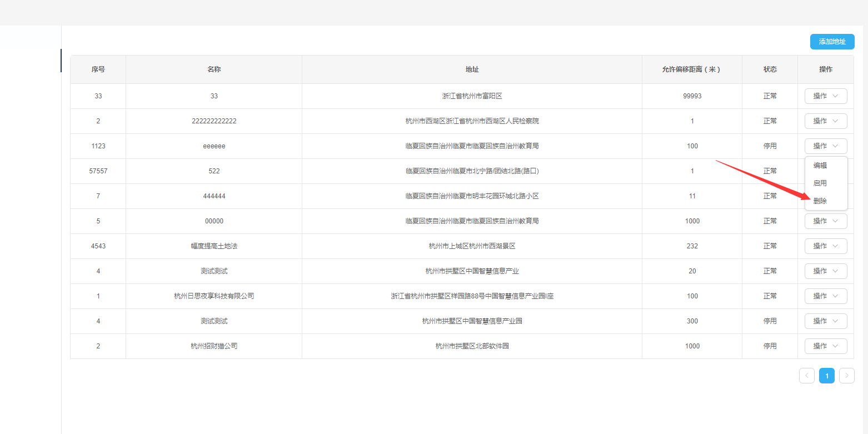Open 操作 dropdown for the 222222222222 row
Viewport: 868px width, 434px height.
[825, 121]
